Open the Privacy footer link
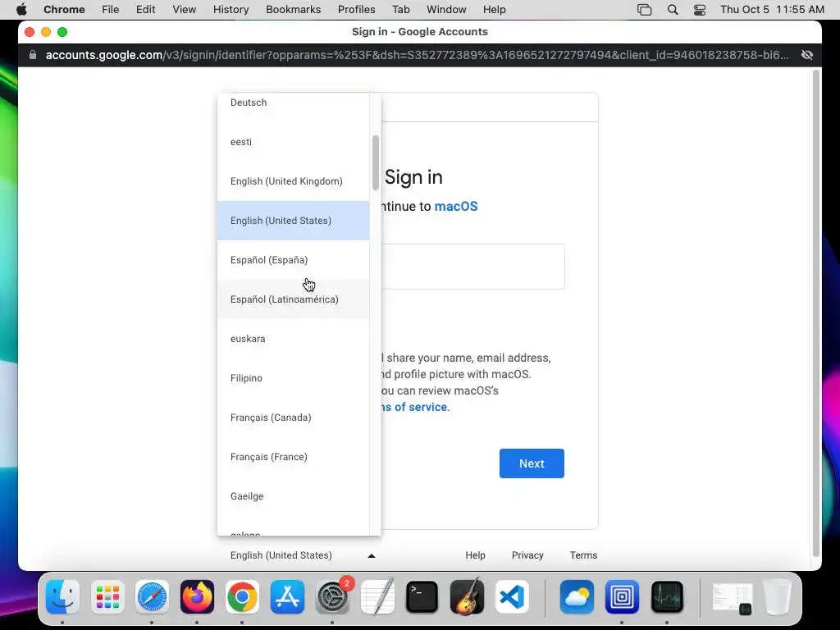 [x=527, y=555]
